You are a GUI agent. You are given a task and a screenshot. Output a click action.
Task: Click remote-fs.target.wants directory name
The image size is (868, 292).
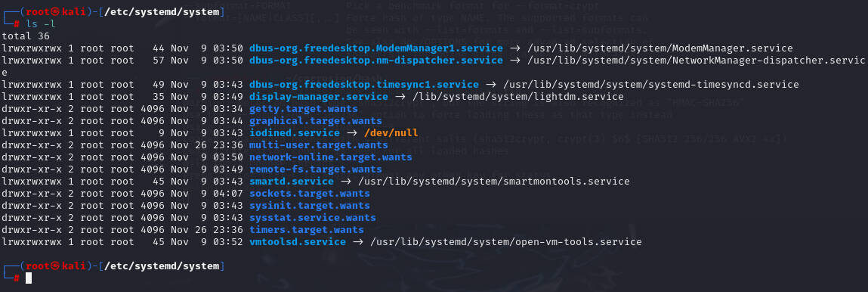(316, 169)
